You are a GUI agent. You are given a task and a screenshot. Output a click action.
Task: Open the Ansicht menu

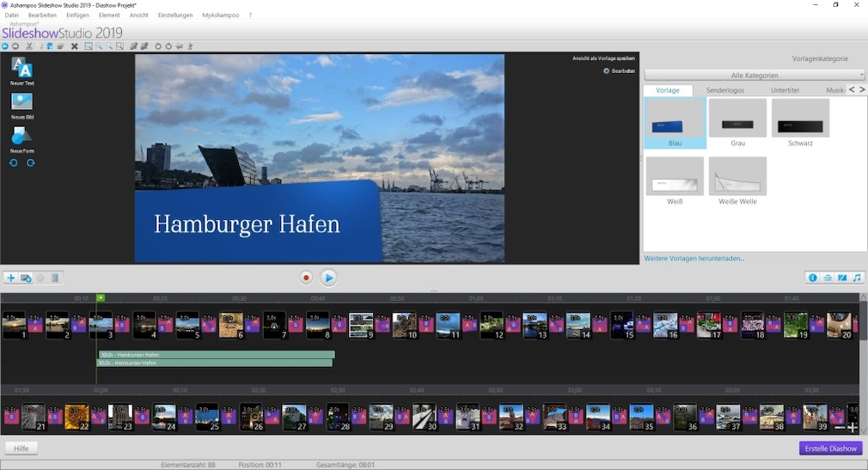click(x=139, y=15)
